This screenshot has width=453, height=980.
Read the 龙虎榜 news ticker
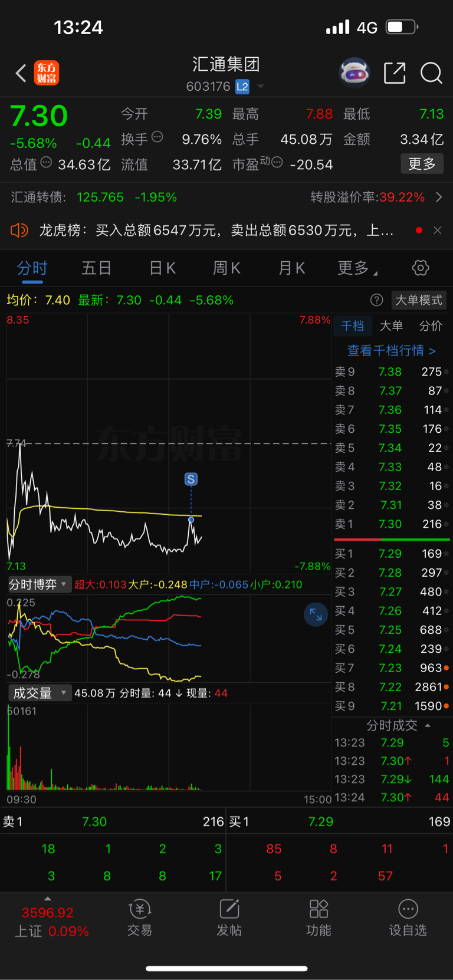(216, 230)
